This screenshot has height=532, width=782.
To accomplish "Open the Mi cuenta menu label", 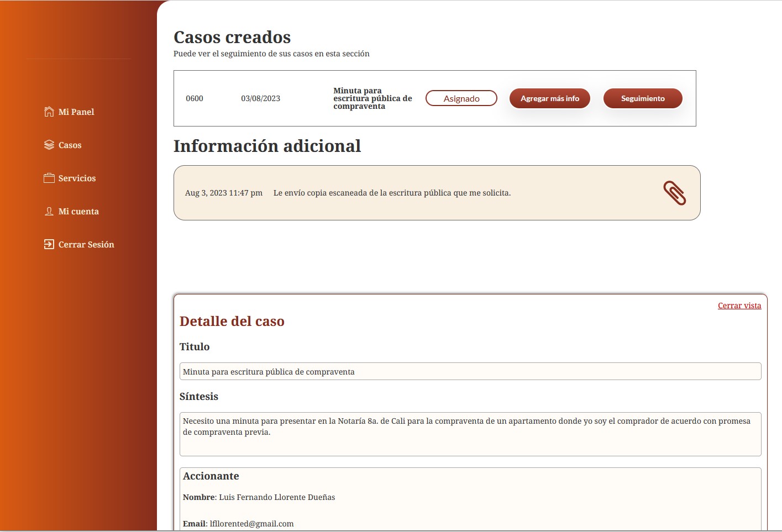I will point(79,212).
